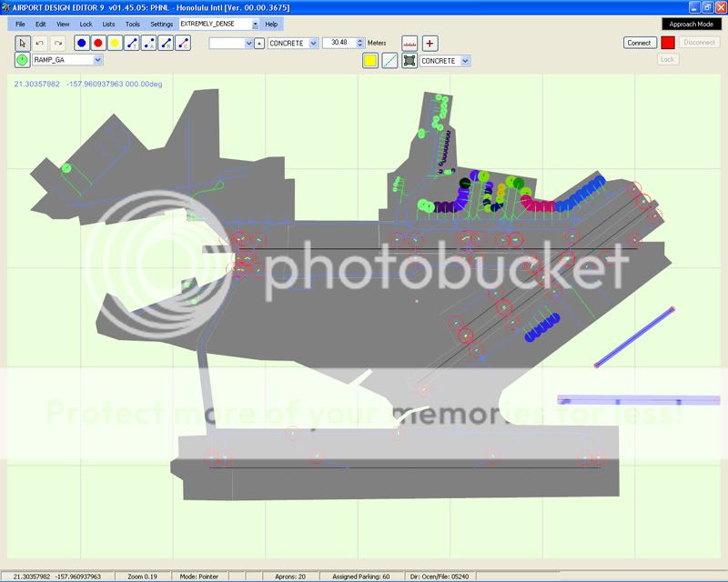Open the blank combo box dropdown
The height and width of the screenshot is (582, 728).
click(248, 43)
